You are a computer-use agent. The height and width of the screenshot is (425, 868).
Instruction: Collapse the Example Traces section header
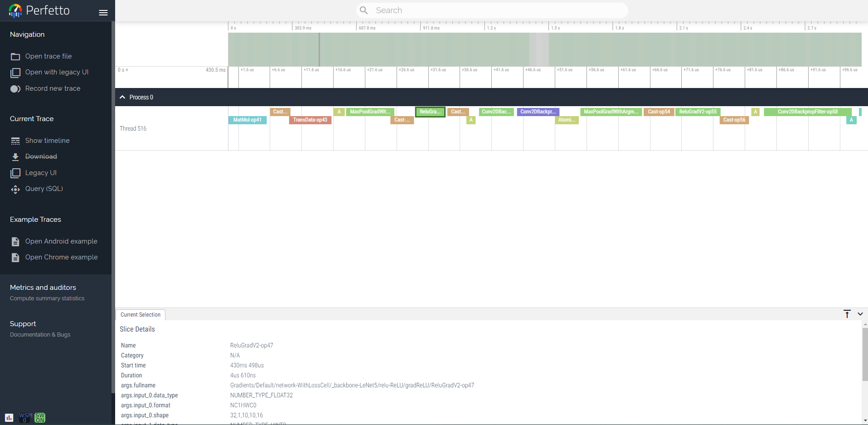(x=35, y=220)
